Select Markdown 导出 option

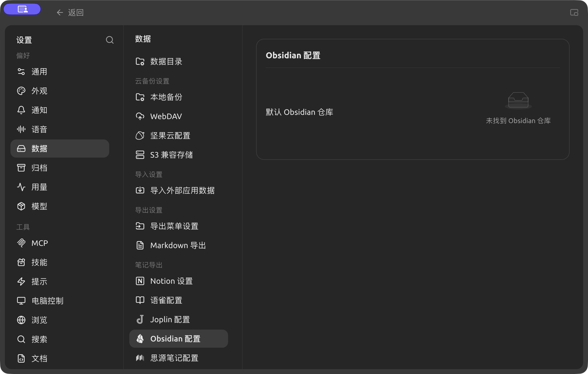click(179, 245)
